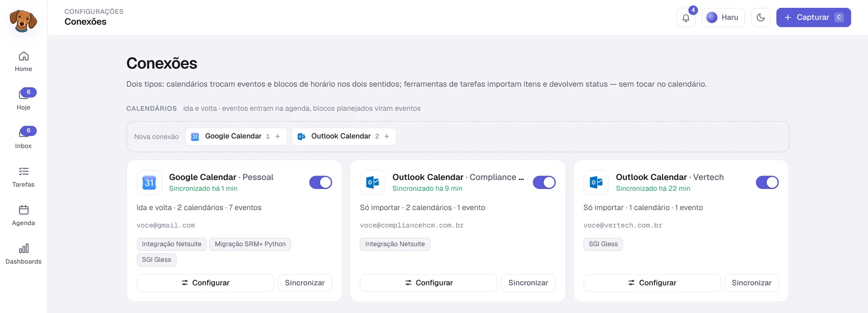This screenshot has height=313, width=868.
Task: Disable the Google Calendar Pessoal connection
Action: pyautogui.click(x=321, y=183)
